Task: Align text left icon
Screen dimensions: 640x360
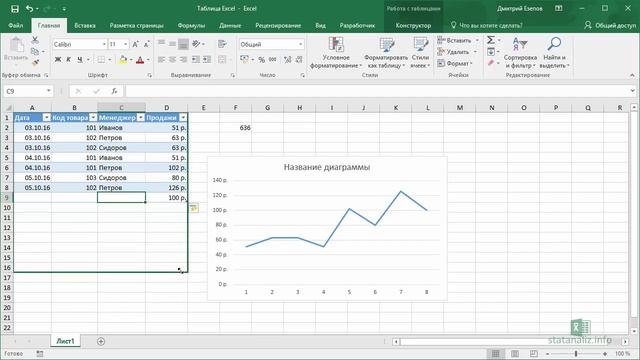Action: 162,60
